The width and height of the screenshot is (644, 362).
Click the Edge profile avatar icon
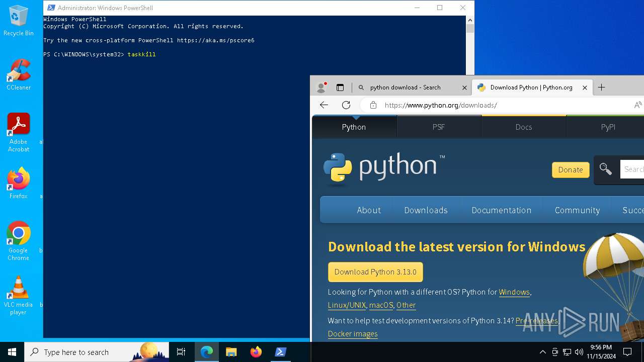click(x=321, y=87)
